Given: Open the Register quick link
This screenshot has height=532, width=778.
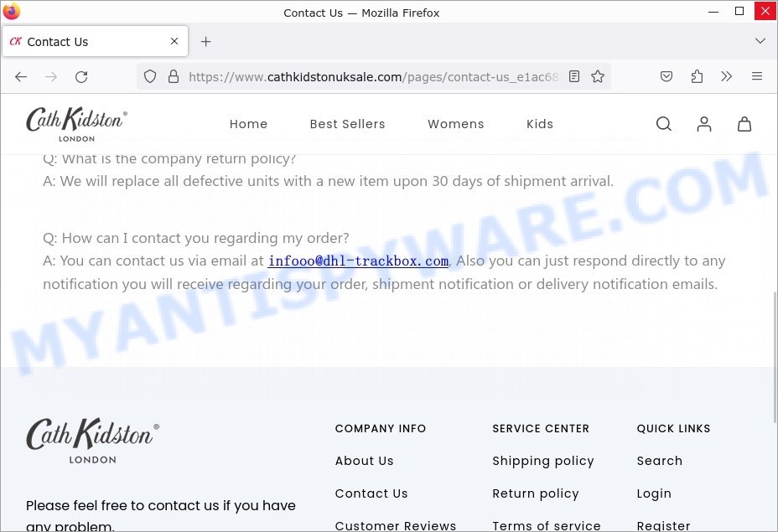Looking at the screenshot, I should pos(663,525).
